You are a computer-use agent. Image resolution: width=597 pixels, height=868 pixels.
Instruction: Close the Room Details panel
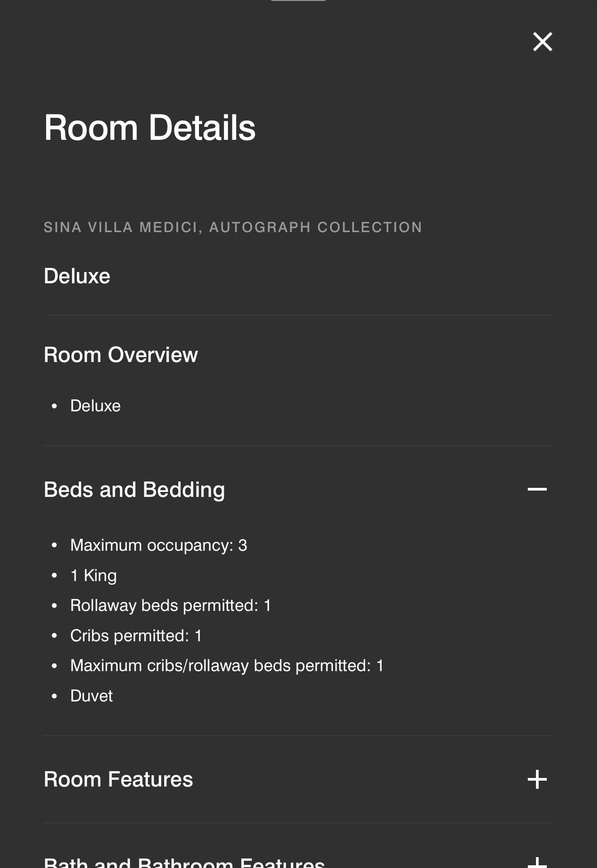[x=542, y=42]
